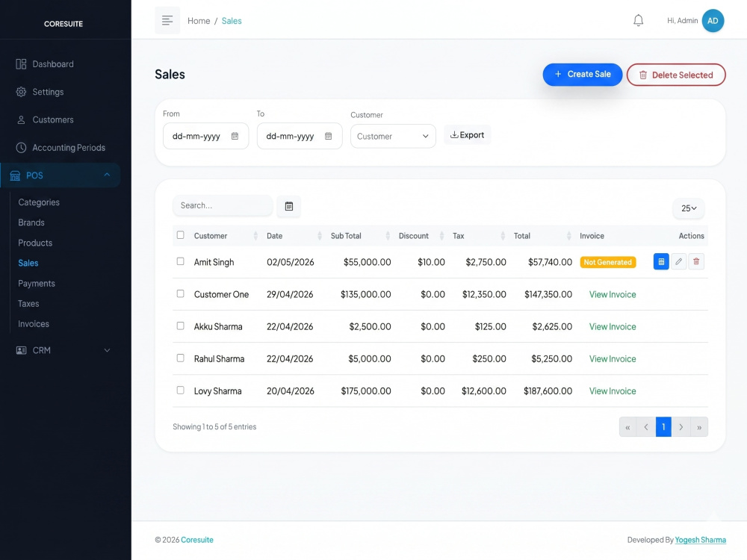Image resolution: width=747 pixels, height=560 pixels.
Task: Click page number 1 in pagination
Action: click(663, 427)
